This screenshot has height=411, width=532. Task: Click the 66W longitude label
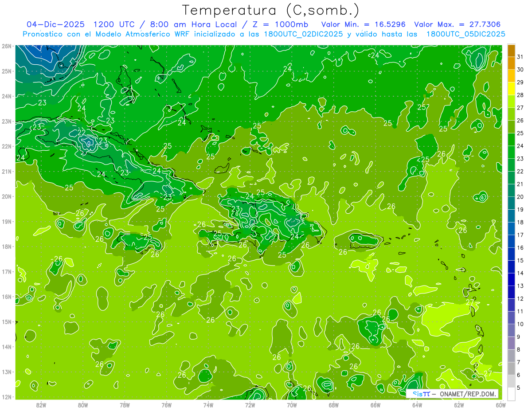click(375, 404)
